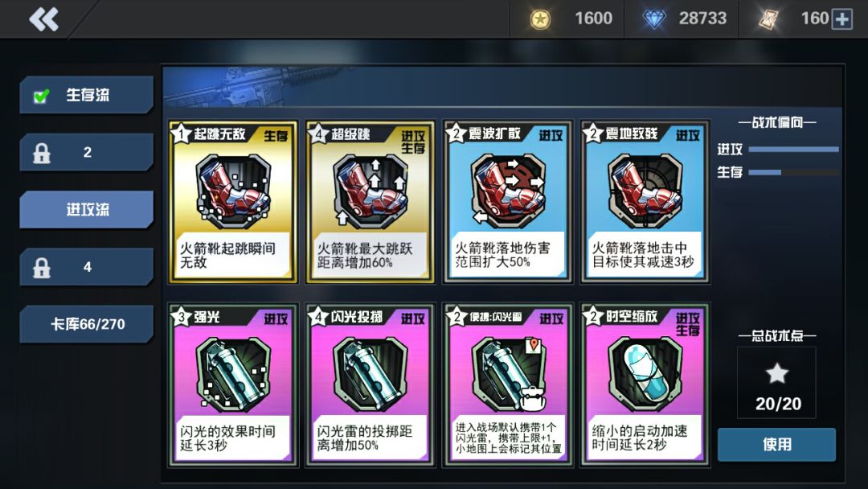868x489 pixels.
Task: Select the 时空缩放 capsule card
Action: [x=645, y=385]
